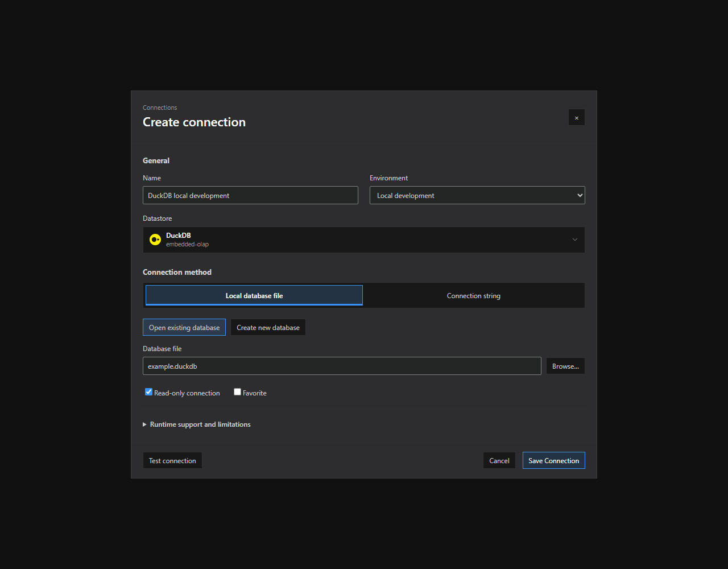Close the Create connection dialog
Viewport: 728px width, 569px height.
coord(577,118)
